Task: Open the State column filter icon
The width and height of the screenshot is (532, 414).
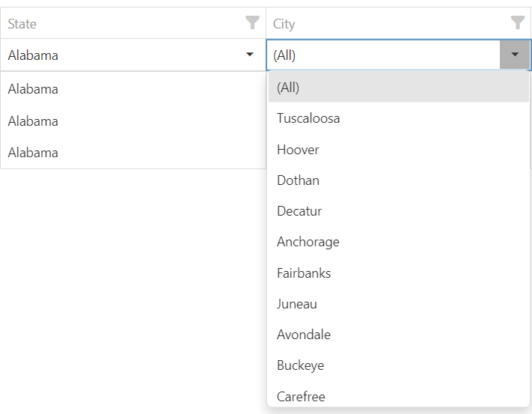Action: pyautogui.click(x=252, y=22)
